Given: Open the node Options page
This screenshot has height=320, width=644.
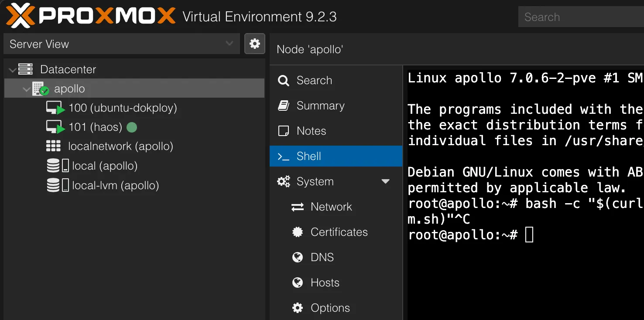Looking at the screenshot, I should tap(336, 308).
